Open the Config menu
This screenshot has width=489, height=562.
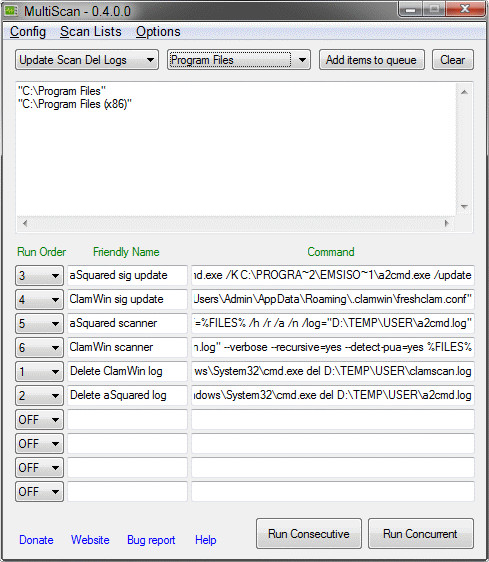click(28, 32)
